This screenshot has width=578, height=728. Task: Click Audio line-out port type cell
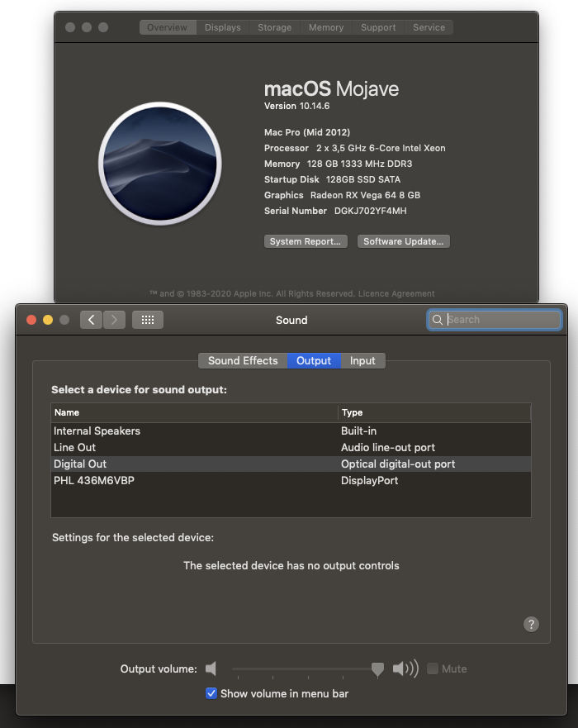point(388,448)
